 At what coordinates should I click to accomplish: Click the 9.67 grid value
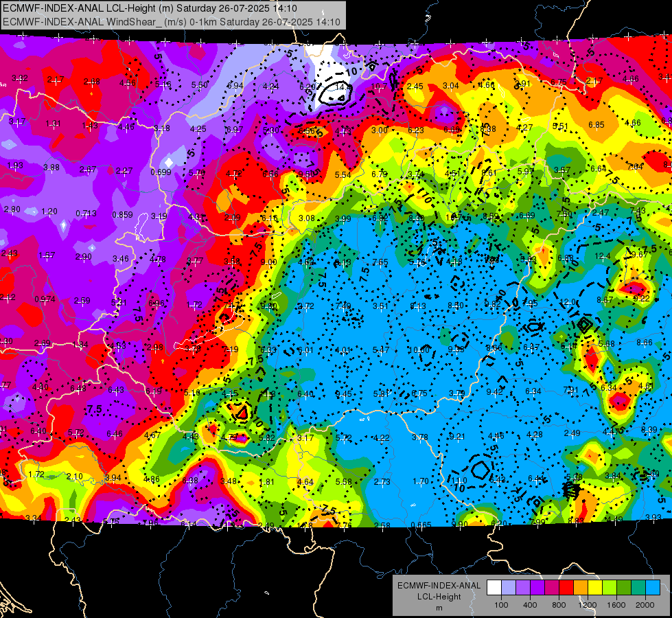640,254
